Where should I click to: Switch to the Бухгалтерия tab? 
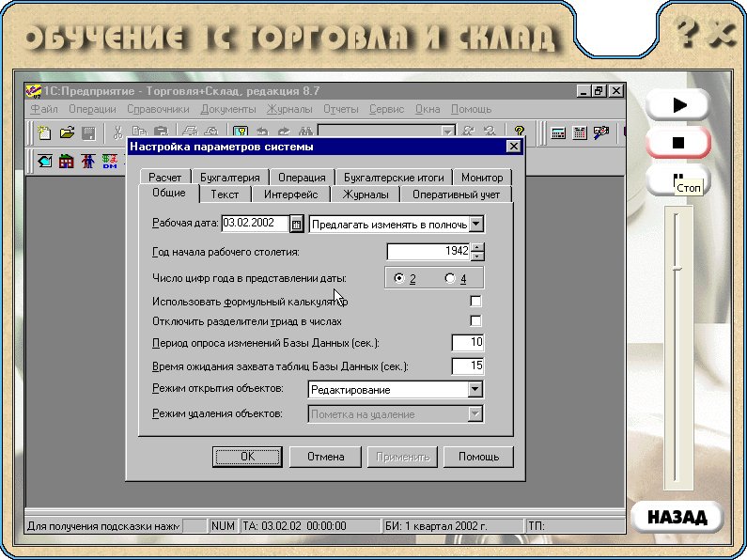(x=230, y=178)
